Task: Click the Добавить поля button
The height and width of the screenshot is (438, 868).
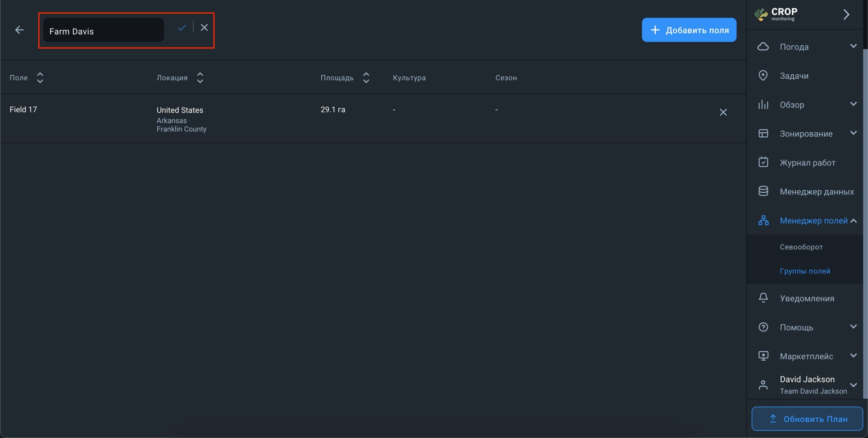Action: [x=689, y=30]
